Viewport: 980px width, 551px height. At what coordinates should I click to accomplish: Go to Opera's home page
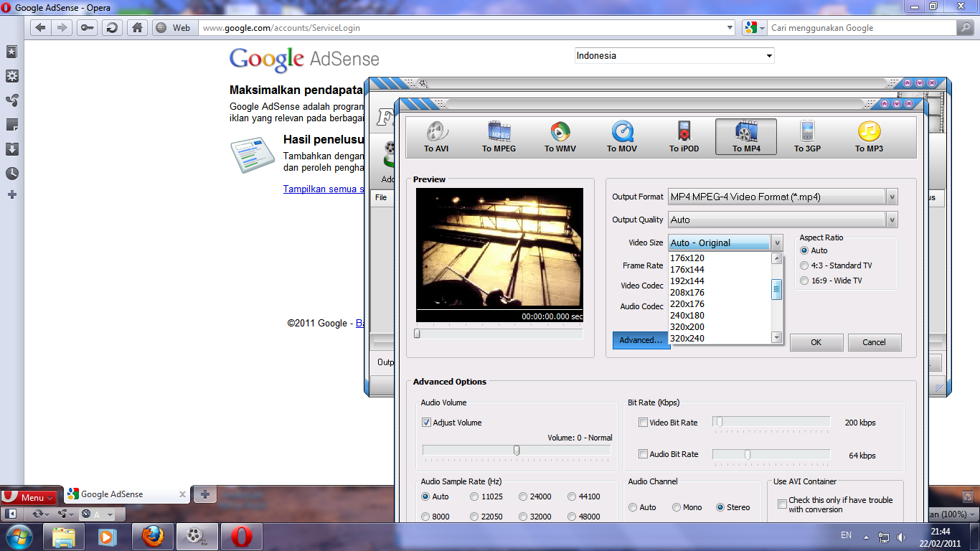[x=137, y=28]
